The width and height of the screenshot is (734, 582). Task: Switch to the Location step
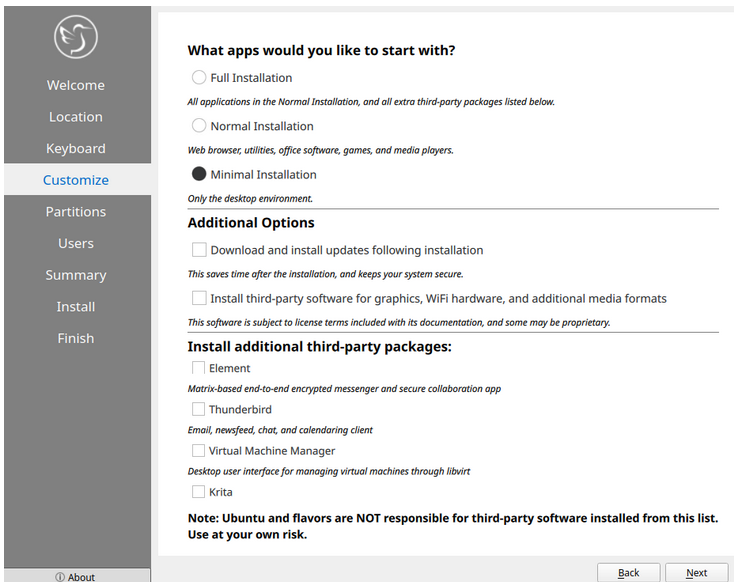[x=76, y=117]
